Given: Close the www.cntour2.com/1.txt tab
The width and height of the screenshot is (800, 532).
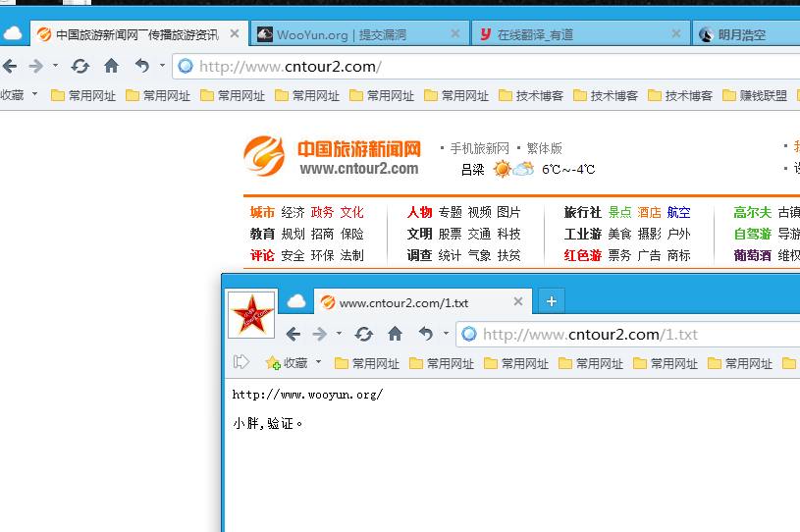Looking at the screenshot, I should [518, 301].
